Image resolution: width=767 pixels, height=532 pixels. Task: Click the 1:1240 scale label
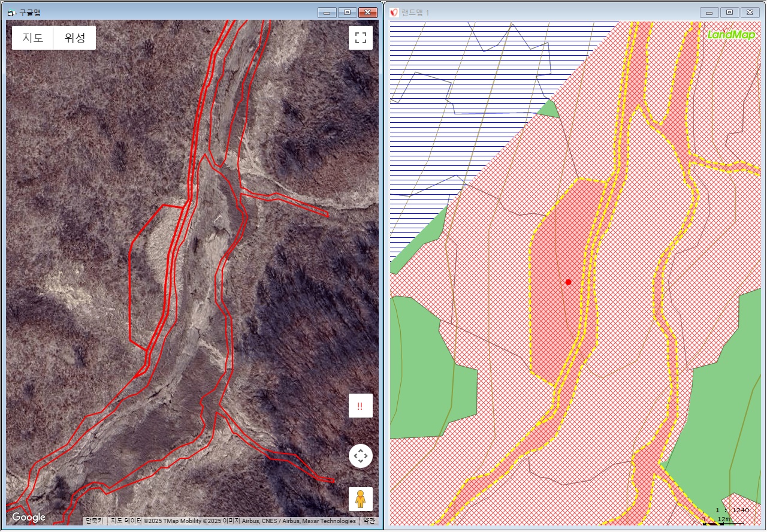coord(732,510)
